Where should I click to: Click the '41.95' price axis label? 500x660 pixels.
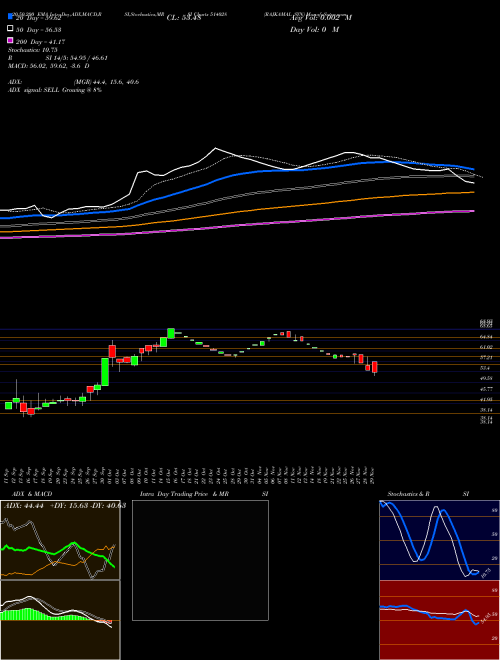pyautogui.click(x=486, y=399)
